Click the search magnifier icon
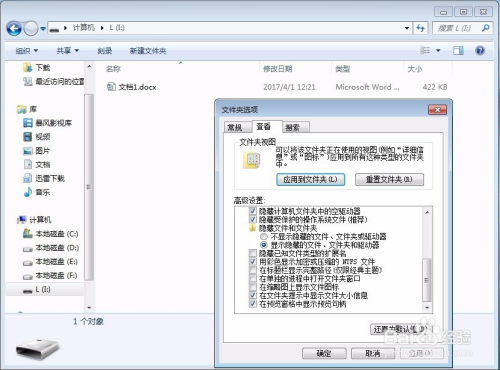Viewport: 500px width, 370px height. 485,28
